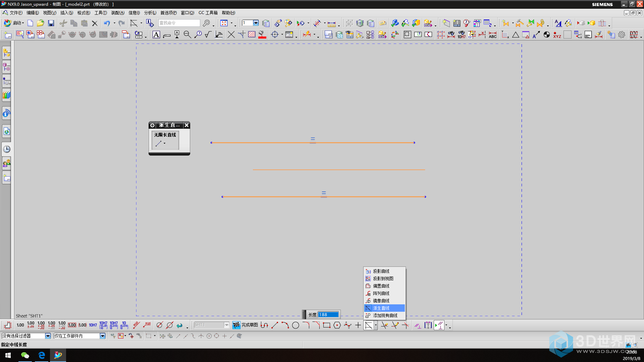The height and width of the screenshot is (362, 644).
Task: Select the Fillet sketch tool
Action: click(x=306, y=325)
